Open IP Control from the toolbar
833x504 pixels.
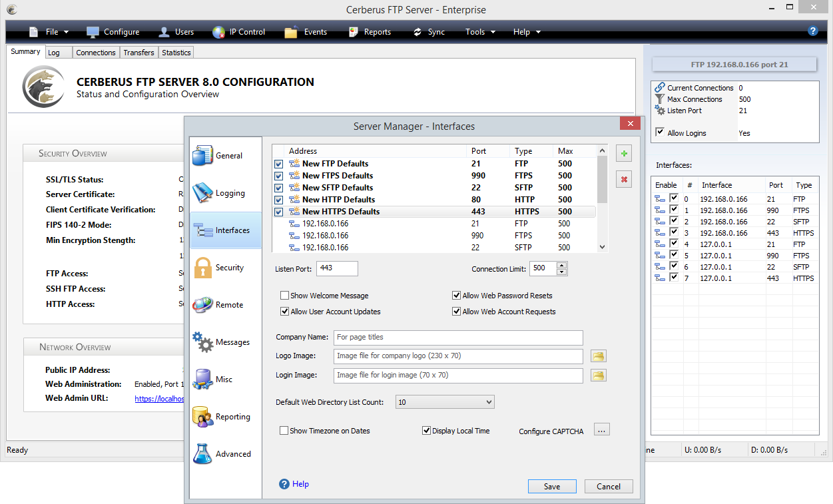click(x=238, y=32)
